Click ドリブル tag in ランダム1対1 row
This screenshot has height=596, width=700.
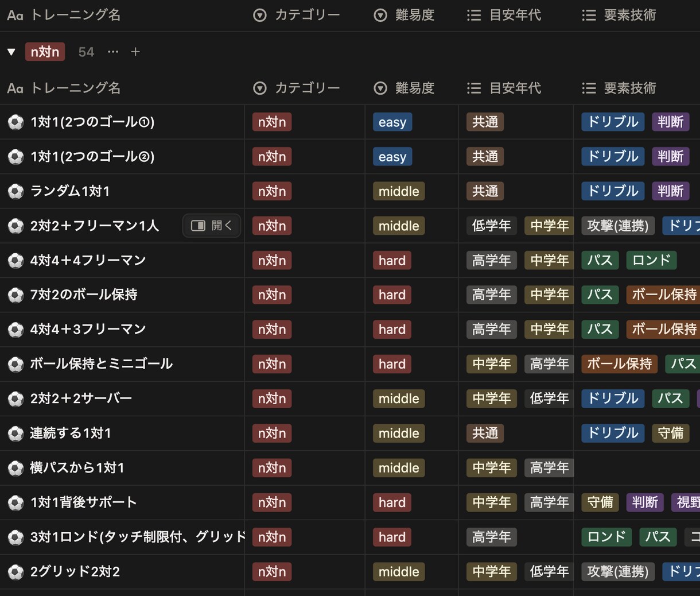(x=613, y=191)
